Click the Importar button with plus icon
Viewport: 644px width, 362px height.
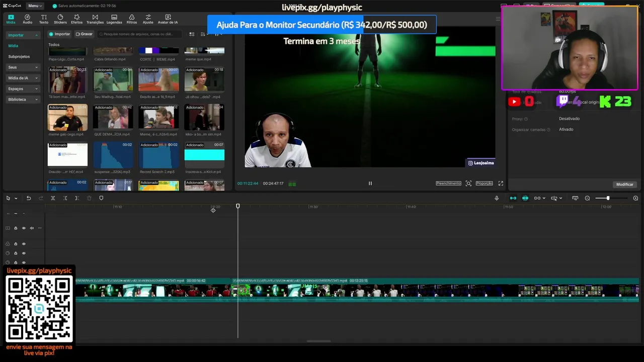point(59,34)
